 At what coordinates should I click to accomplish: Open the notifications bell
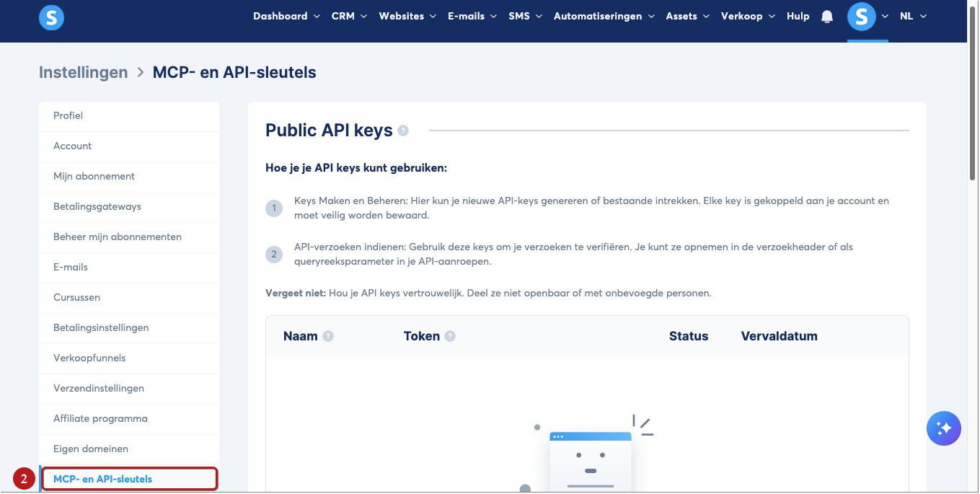click(827, 17)
